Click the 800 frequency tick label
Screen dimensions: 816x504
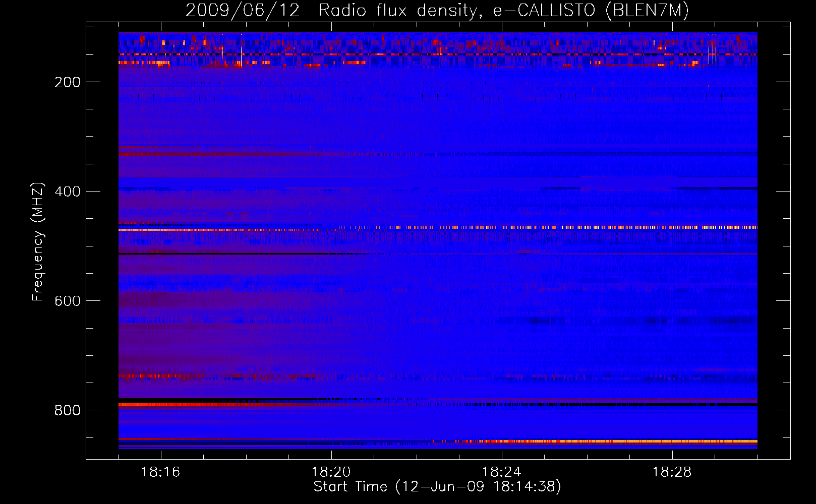pyautogui.click(x=68, y=410)
